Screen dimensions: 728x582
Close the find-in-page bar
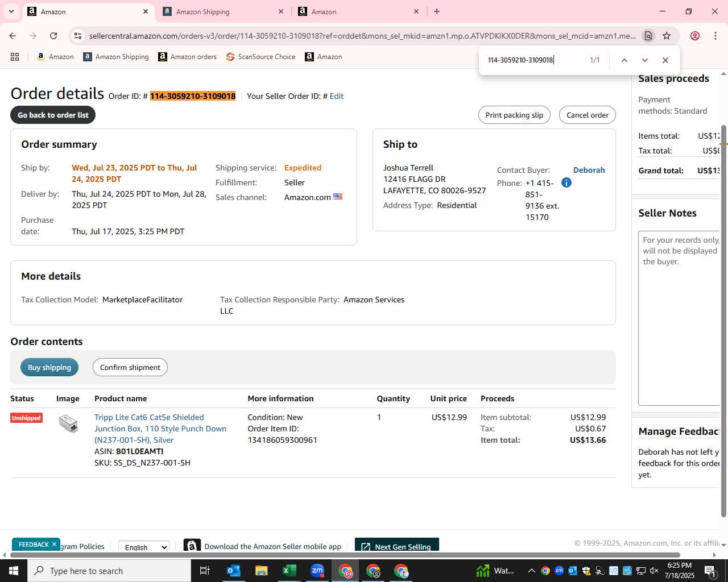pyautogui.click(x=665, y=60)
